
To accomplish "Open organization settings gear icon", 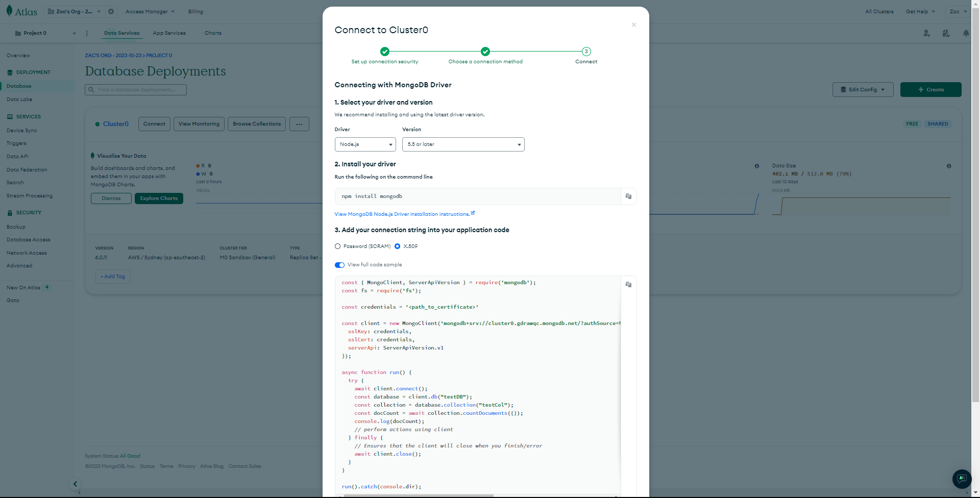I will pos(111,11).
